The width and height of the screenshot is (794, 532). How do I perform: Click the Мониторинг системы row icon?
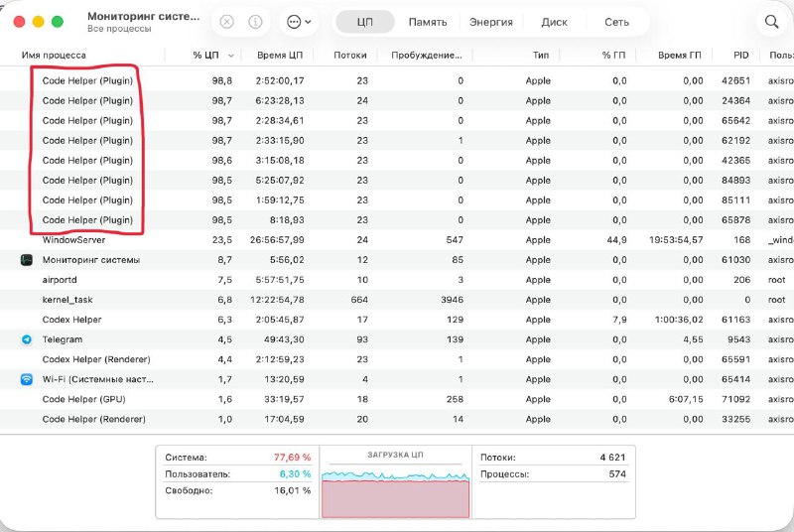coord(26,260)
